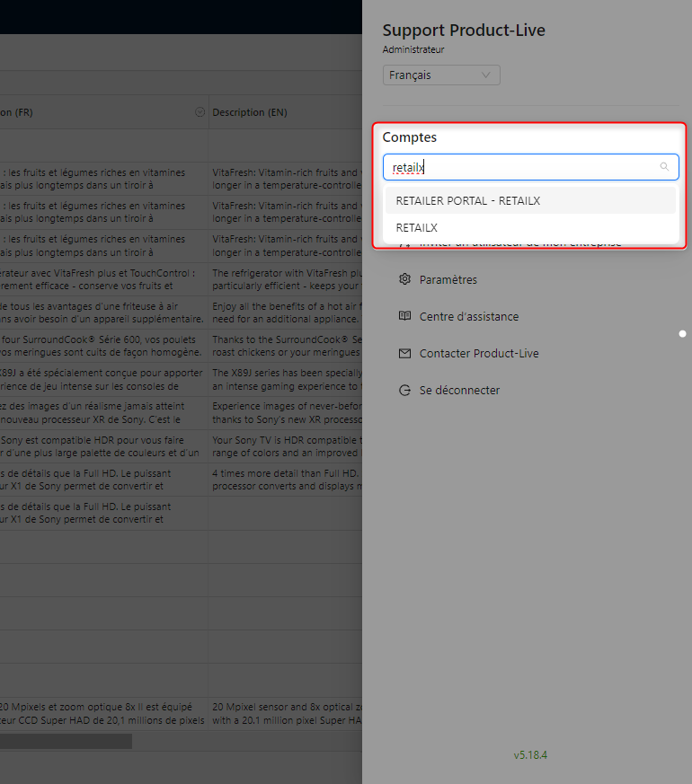Image resolution: width=692 pixels, height=784 pixels.
Task: Click the gear icon beside Paramètres
Action: coord(404,279)
